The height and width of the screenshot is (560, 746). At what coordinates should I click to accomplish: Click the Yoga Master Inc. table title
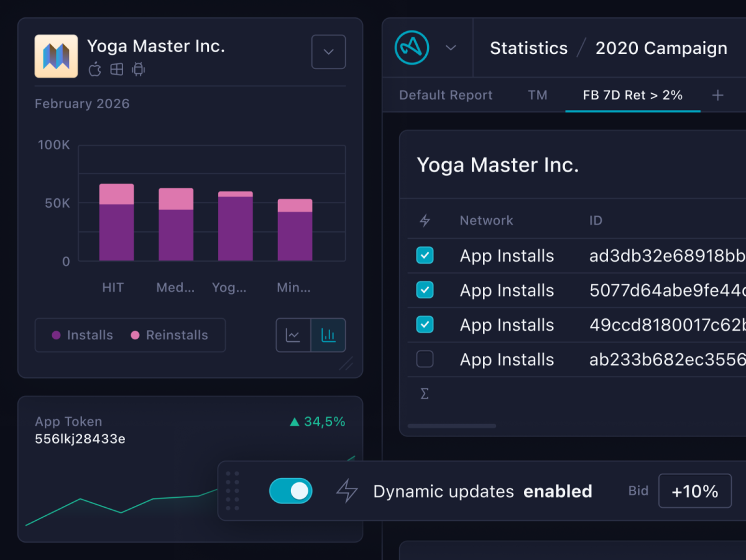coord(497,165)
